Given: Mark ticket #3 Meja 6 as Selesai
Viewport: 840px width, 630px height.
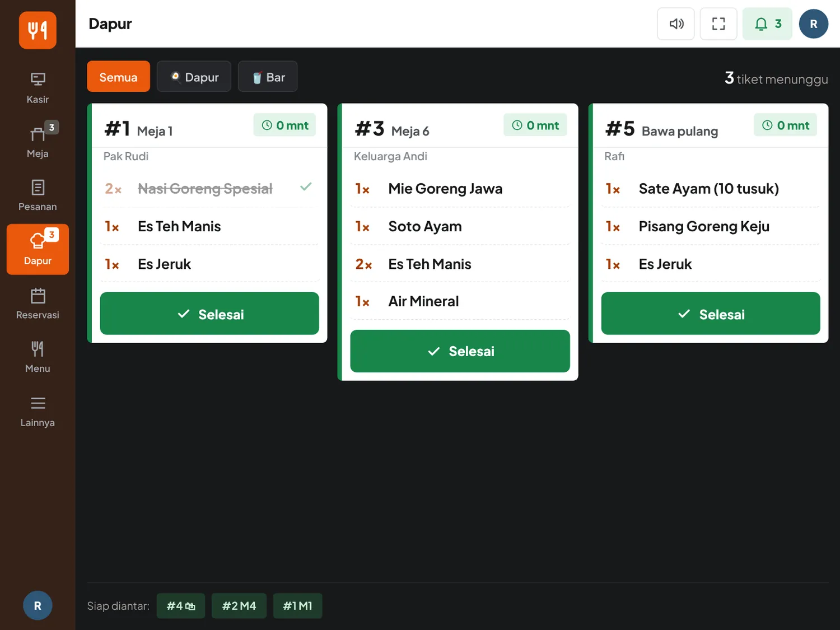Looking at the screenshot, I should coord(460,351).
